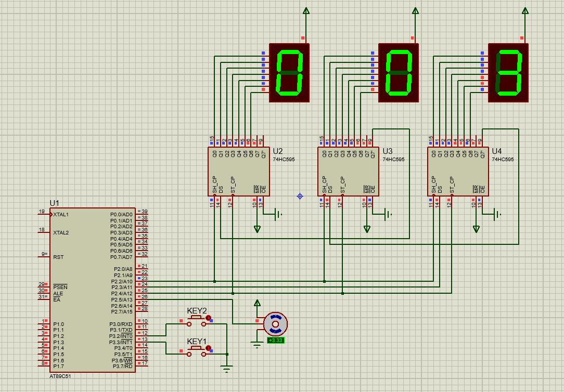This screenshot has width=564, height=392.
Task: Click the 74HC595 text under U4
Action: pyautogui.click(x=503, y=160)
